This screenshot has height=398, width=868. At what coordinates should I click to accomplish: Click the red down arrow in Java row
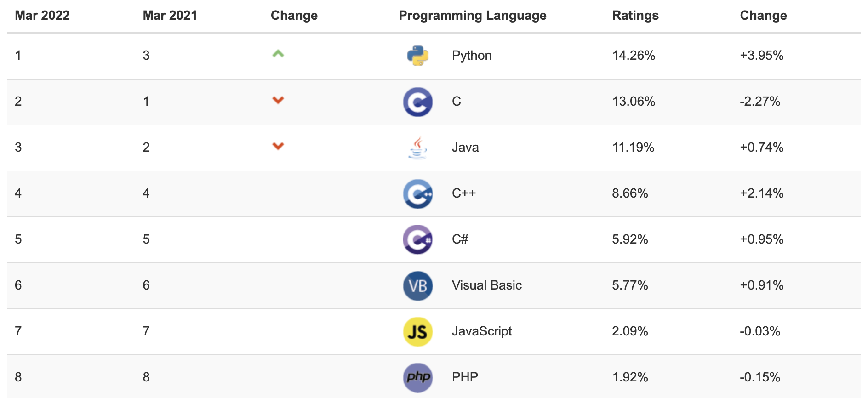pyautogui.click(x=278, y=146)
